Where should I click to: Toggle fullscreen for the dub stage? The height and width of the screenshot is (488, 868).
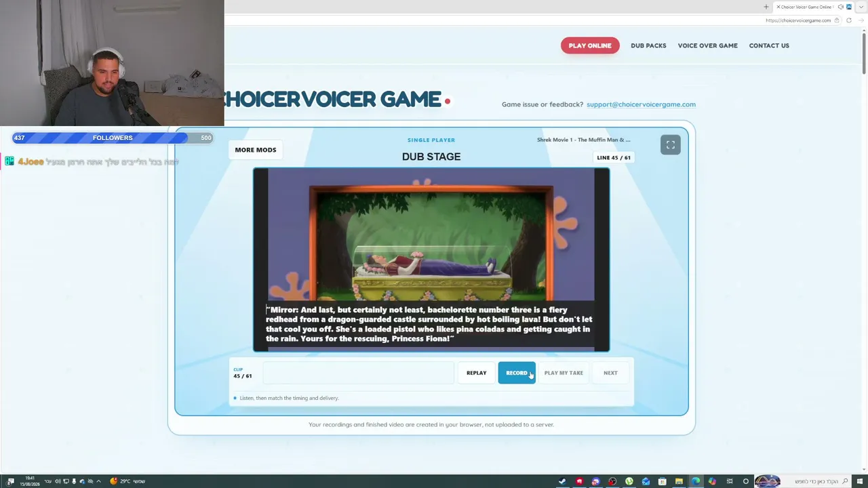pyautogui.click(x=670, y=144)
